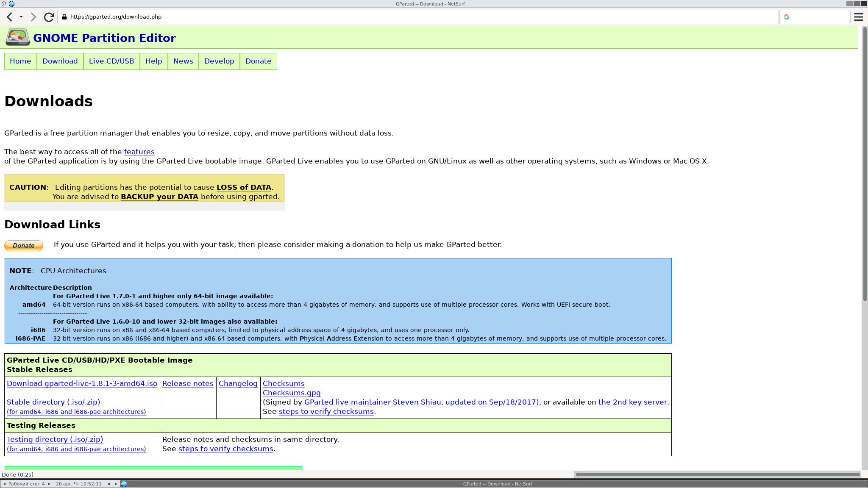Click the GParted disk logo
This screenshot has width=868, height=488.
(17, 37)
